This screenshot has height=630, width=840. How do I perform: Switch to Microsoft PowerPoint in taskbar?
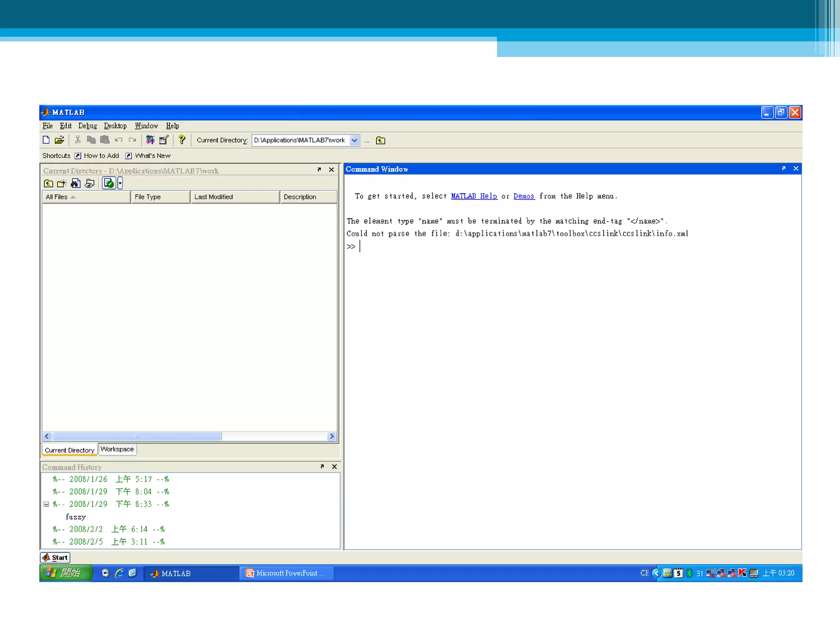(x=287, y=573)
